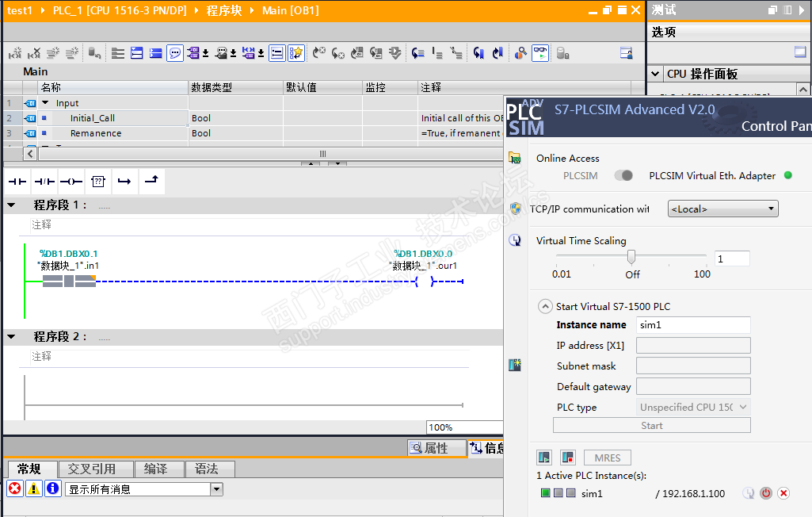
Task: Click the block interface view icon at toolbar end
Action: pos(626,53)
